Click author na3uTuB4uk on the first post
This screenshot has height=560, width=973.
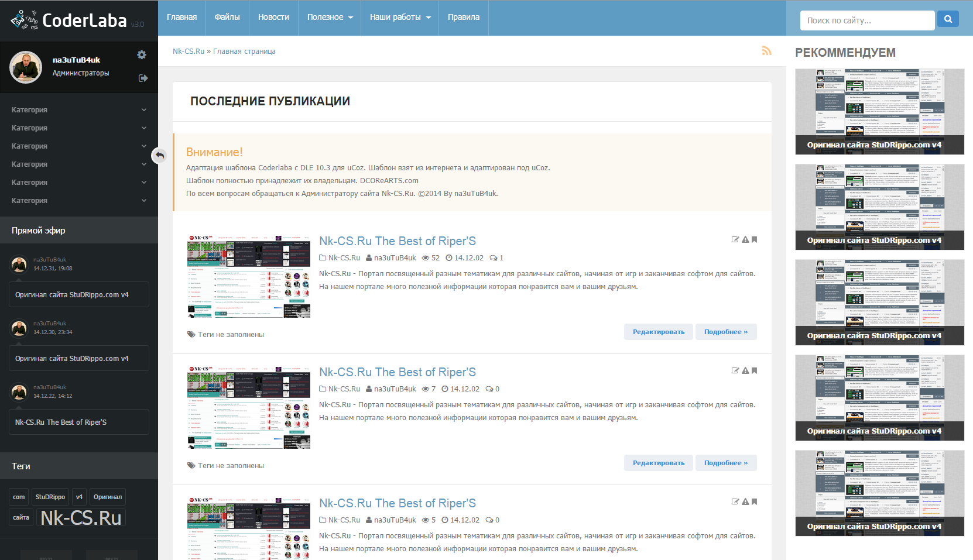click(x=395, y=258)
